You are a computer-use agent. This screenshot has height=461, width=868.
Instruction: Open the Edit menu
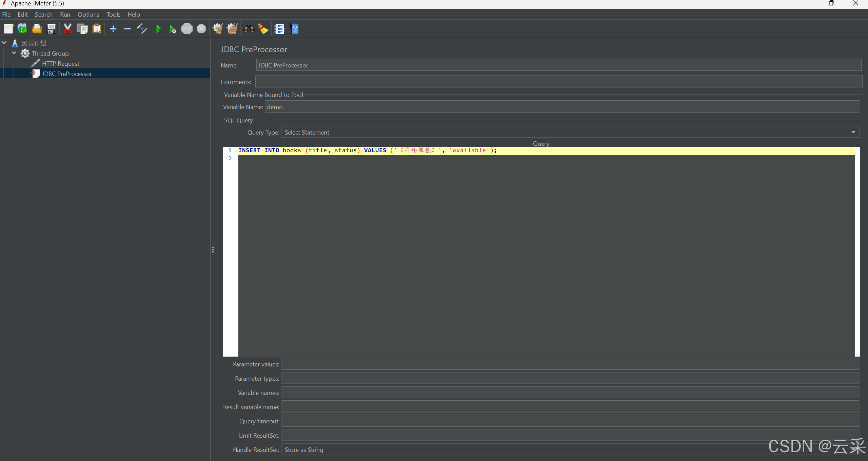[x=23, y=14]
